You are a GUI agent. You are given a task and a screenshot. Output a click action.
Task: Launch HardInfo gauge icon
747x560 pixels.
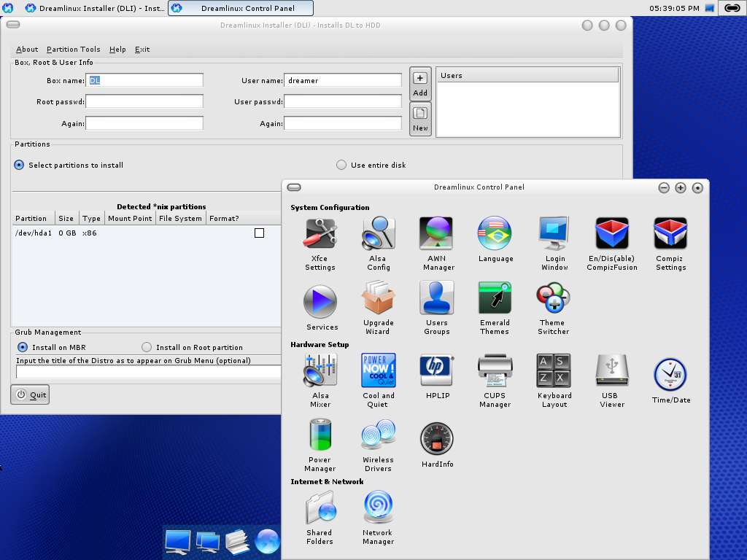(436, 438)
